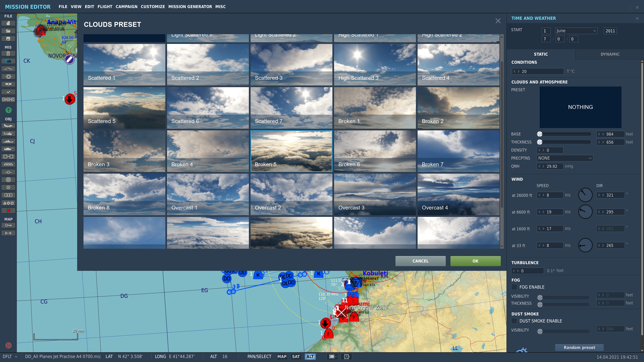Enable the FOG ENABLE checkbox
Viewport: 644px width, 362px height.
pos(514,287)
